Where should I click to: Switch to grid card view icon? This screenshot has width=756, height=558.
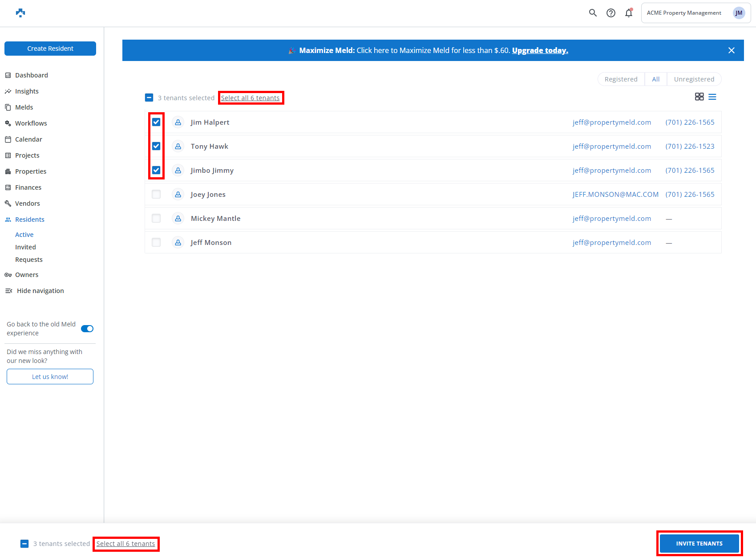coord(699,97)
